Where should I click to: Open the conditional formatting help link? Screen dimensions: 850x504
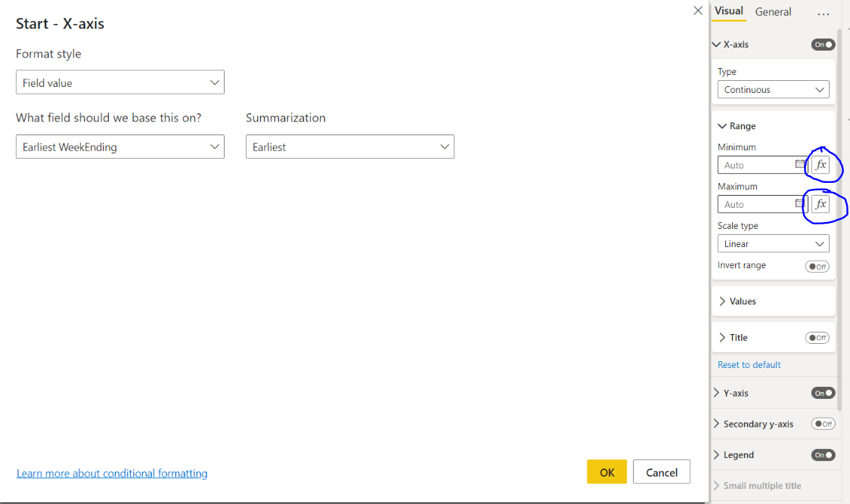(x=111, y=473)
